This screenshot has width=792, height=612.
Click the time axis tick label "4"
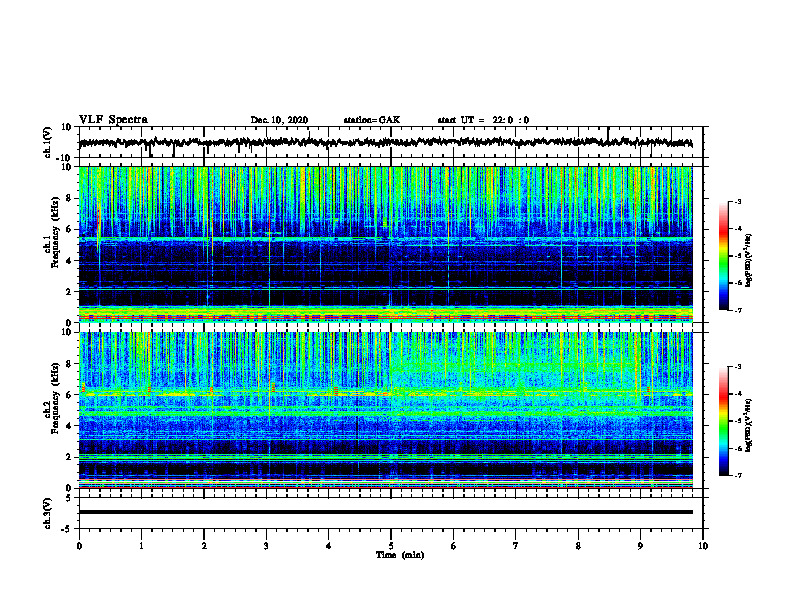[x=328, y=546]
